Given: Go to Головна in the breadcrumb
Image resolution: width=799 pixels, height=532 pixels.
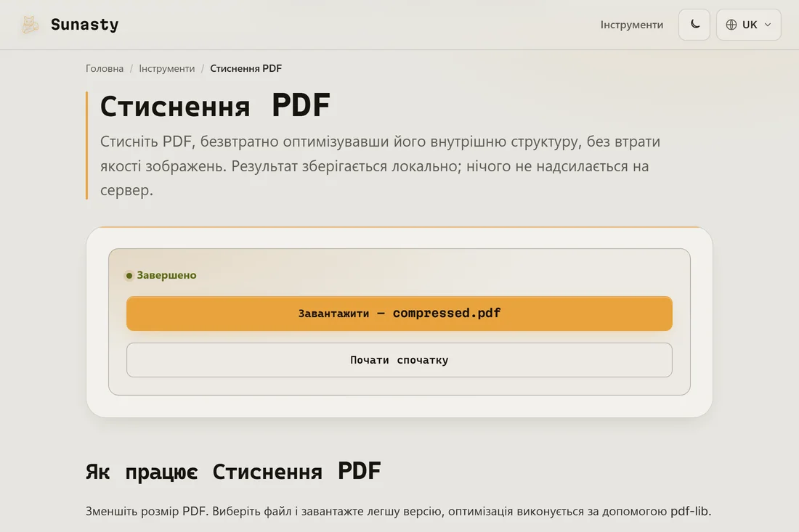Looking at the screenshot, I should [x=105, y=68].
